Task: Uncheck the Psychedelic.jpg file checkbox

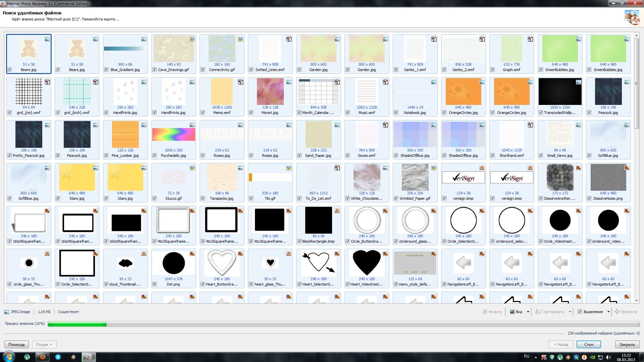Action: click(154, 156)
